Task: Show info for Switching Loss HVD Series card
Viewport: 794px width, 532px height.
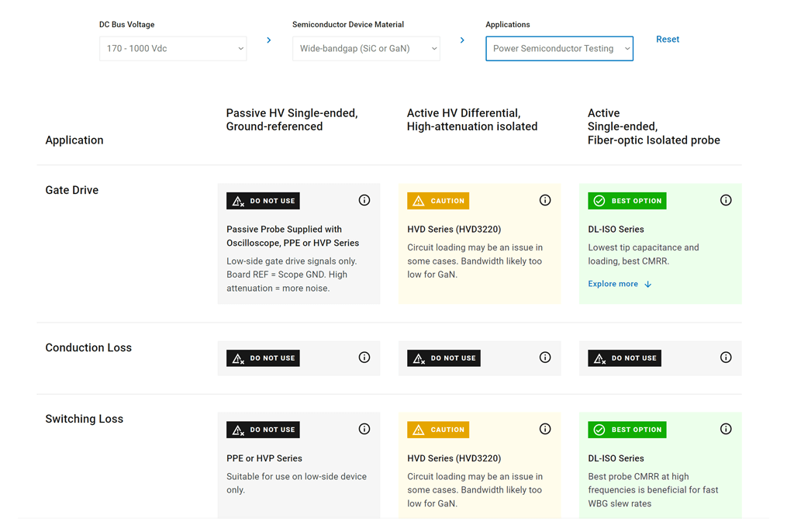Action: click(x=545, y=429)
